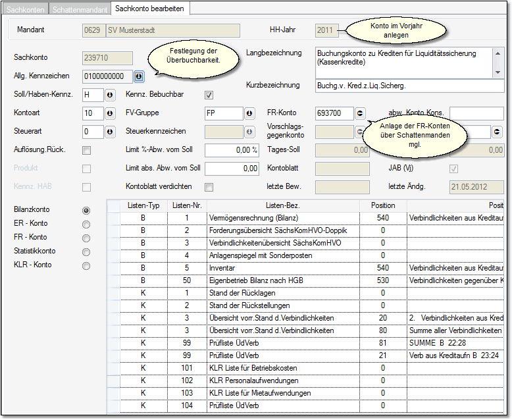This screenshot has height=420, width=512.
Task: Enable Auflösung.Rück. checkbox
Action: tap(86, 151)
